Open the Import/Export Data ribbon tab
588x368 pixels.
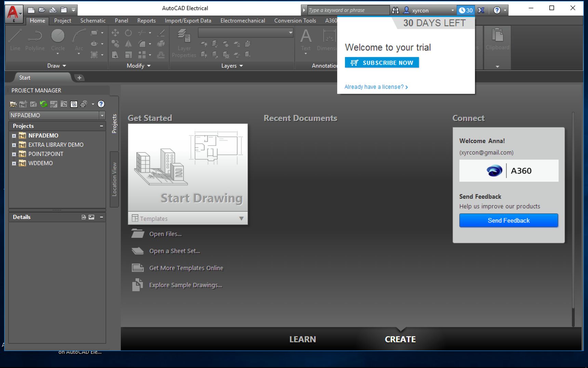click(188, 21)
